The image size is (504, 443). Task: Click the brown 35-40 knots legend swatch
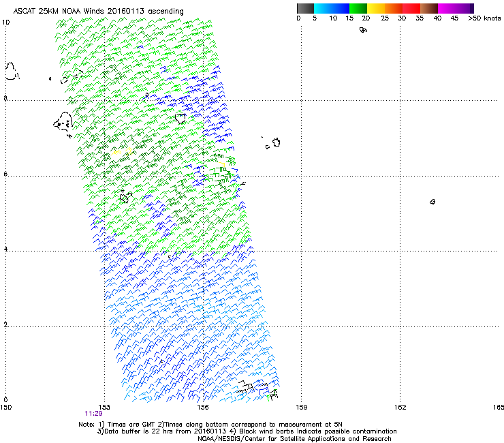(x=429, y=8)
